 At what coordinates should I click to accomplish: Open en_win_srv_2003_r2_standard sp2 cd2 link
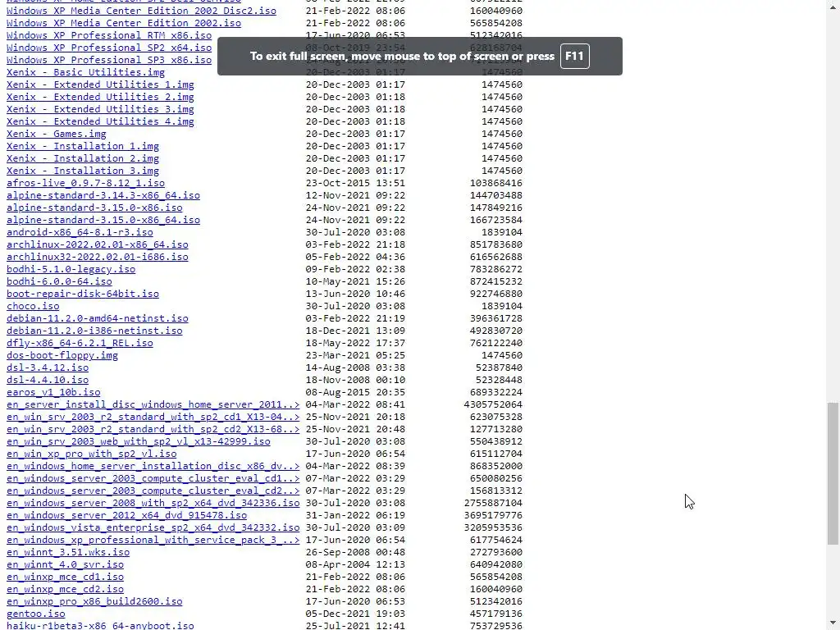[153, 430]
